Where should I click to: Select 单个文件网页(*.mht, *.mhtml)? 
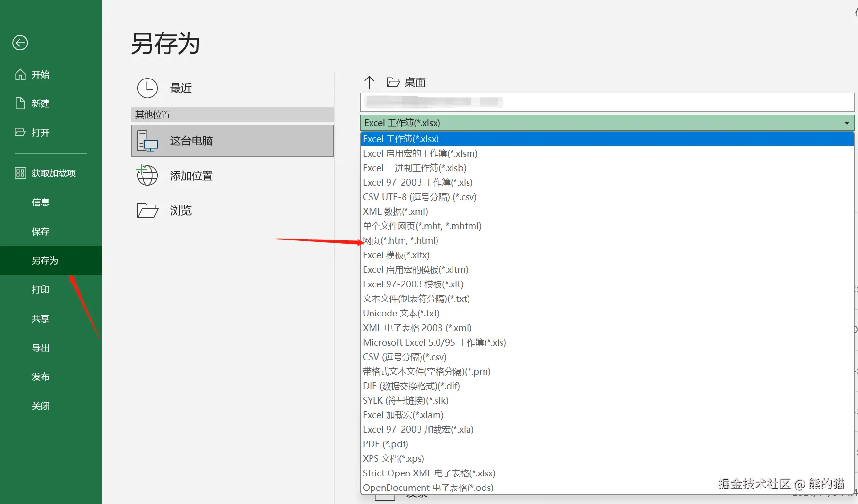pyautogui.click(x=607, y=226)
